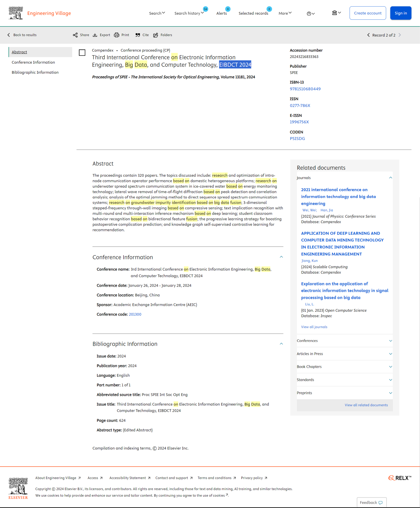Click the highlighted EIBDCT 2024 title text
Image resolution: width=420 pixels, height=508 pixels.
[x=235, y=65]
